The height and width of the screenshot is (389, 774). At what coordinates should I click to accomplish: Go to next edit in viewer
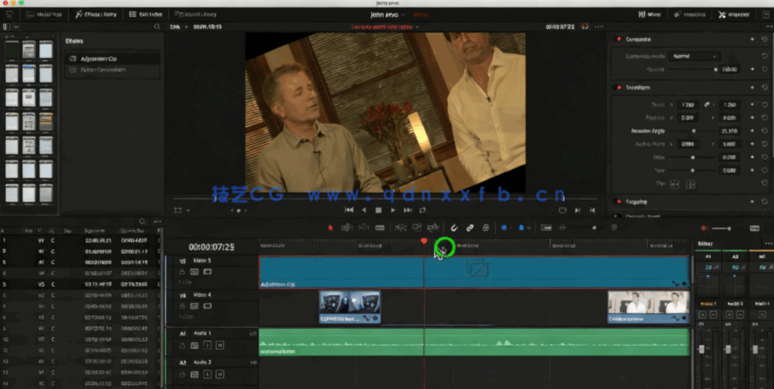tap(577, 210)
